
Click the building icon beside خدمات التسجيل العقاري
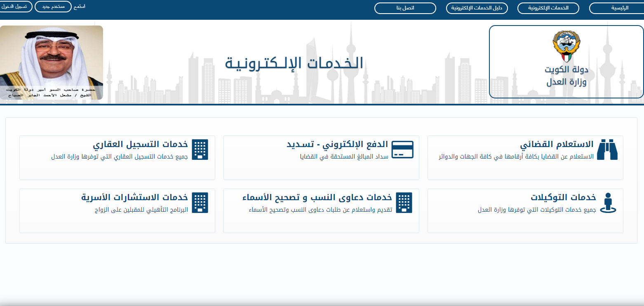pyautogui.click(x=200, y=149)
